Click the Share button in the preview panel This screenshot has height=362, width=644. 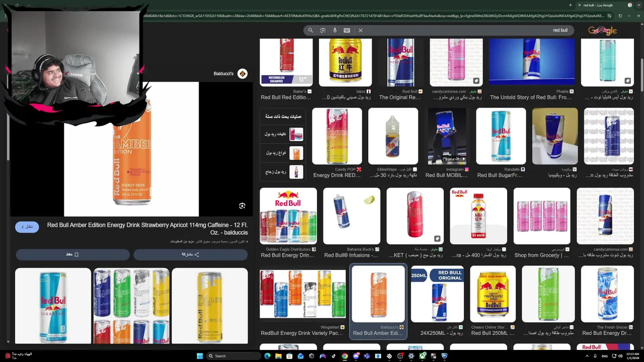click(190, 254)
